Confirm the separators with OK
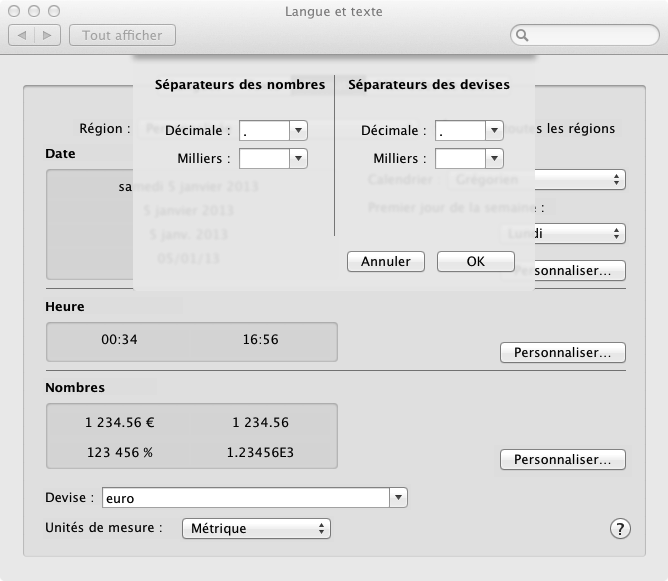 point(475,261)
